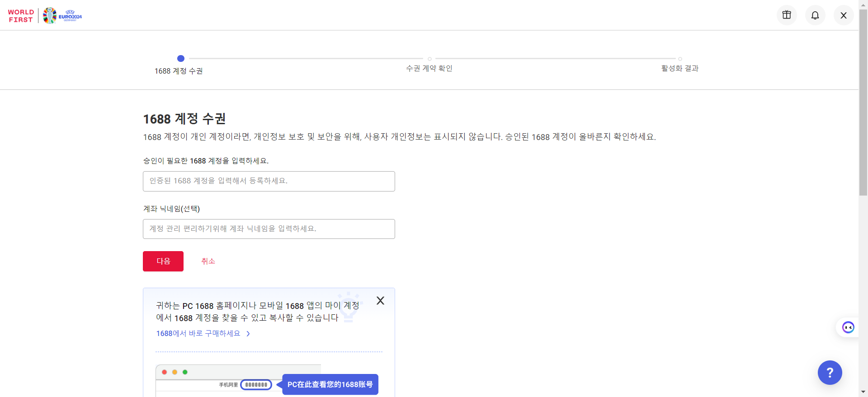Close the authorization page with the X

[844, 15]
